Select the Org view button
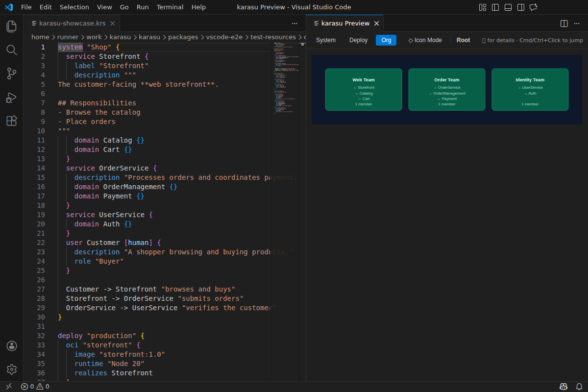 [x=386, y=40]
